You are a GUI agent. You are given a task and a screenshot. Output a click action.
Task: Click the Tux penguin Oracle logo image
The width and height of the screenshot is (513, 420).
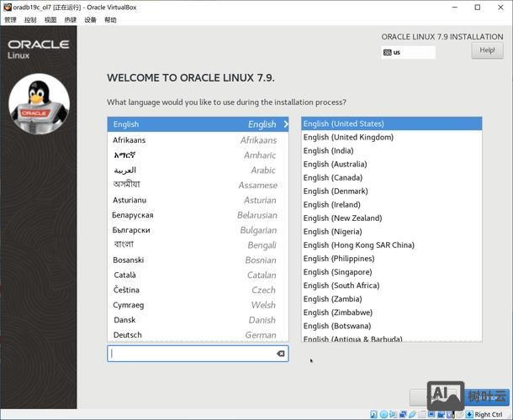pyautogui.click(x=39, y=109)
